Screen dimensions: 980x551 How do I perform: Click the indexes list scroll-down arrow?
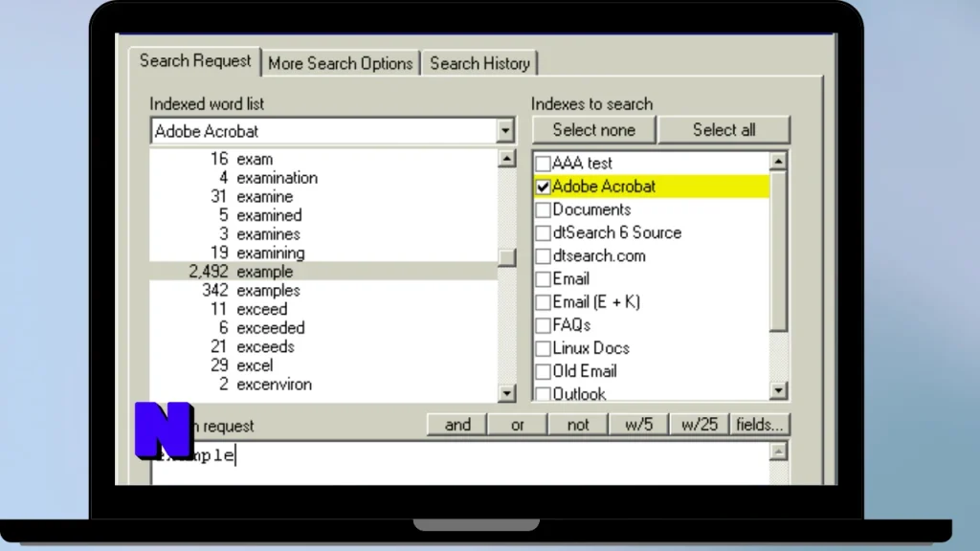pos(778,390)
